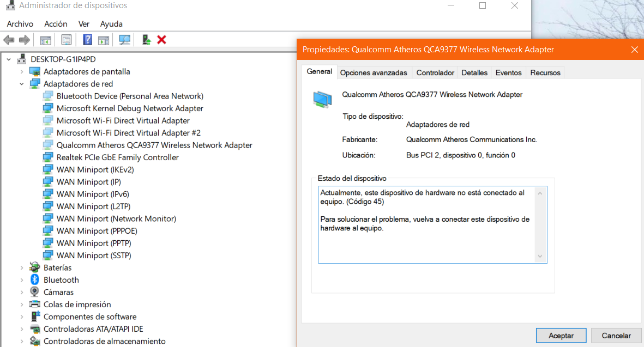Open the Ver menu

point(84,24)
